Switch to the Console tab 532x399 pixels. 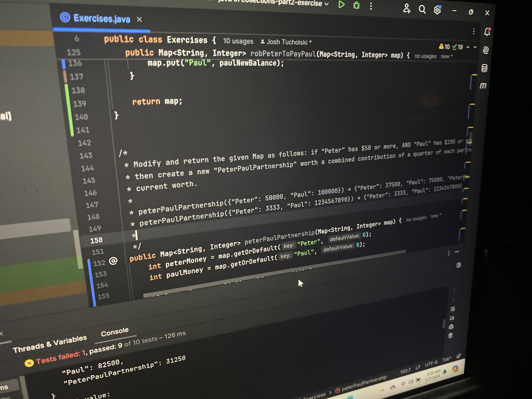click(115, 332)
